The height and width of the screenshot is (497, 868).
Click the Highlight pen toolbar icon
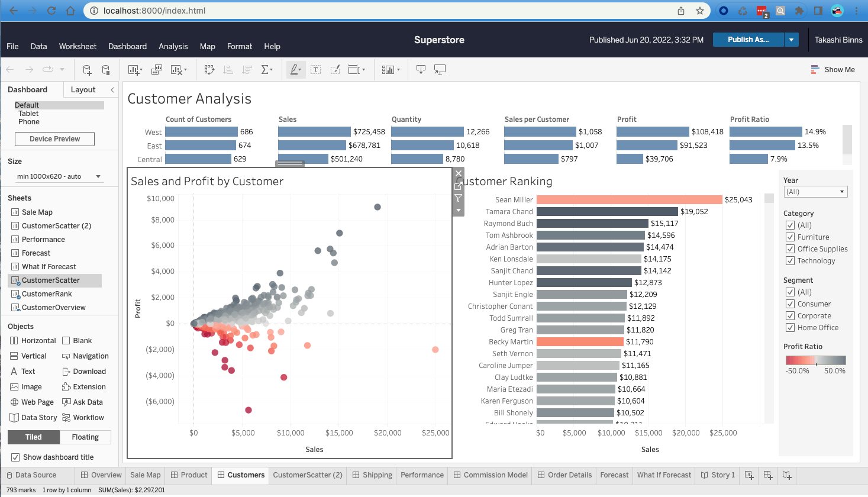[295, 70]
